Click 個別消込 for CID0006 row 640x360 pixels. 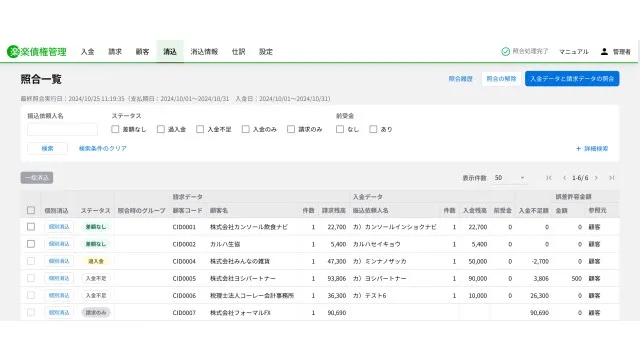coord(59,295)
